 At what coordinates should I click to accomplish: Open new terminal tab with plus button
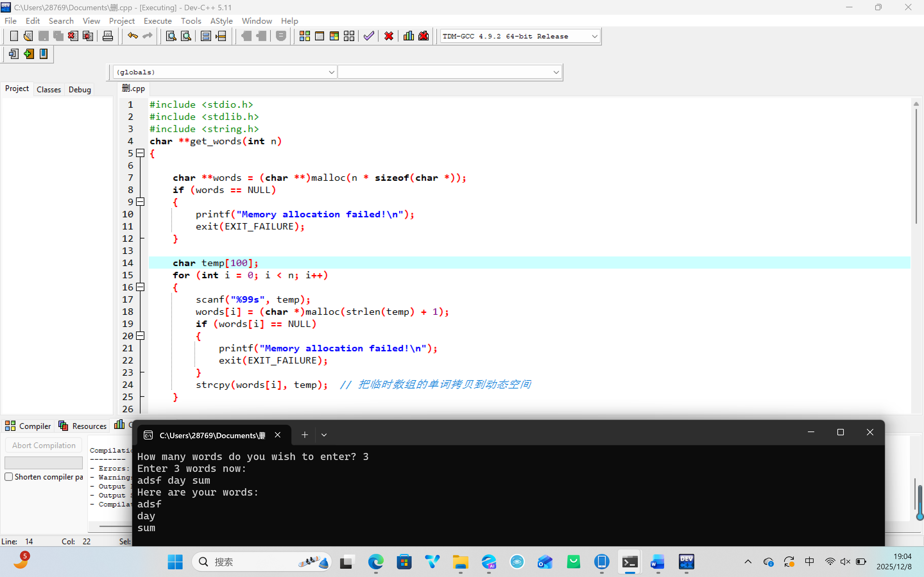(x=304, y=435)
